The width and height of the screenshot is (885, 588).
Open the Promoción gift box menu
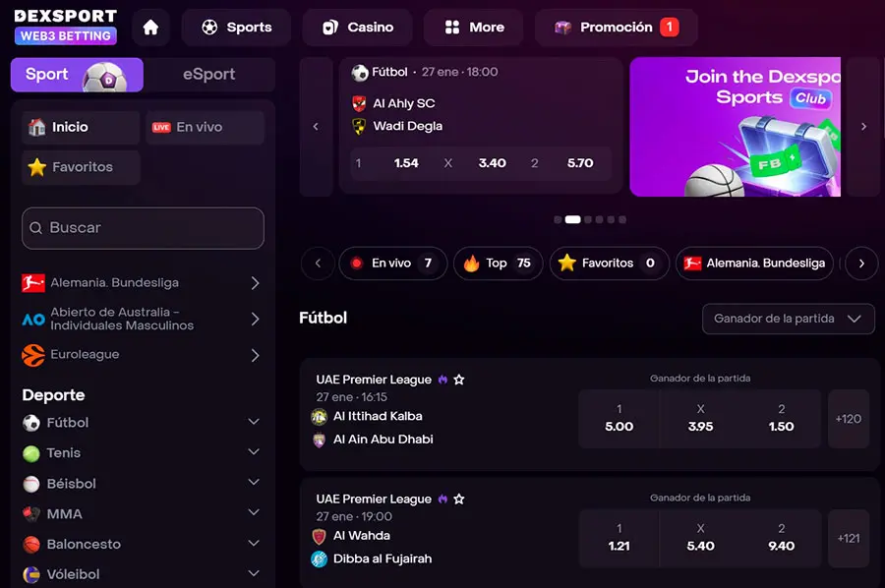pyautogui.click(x=616, y=28)
